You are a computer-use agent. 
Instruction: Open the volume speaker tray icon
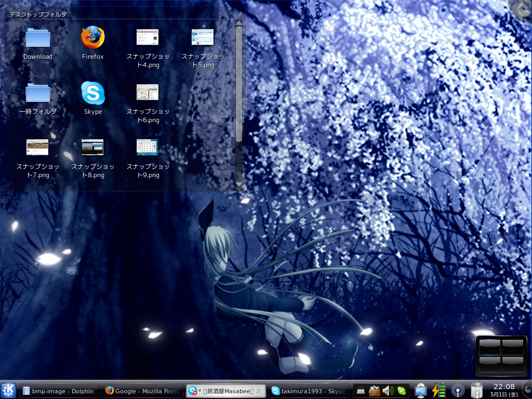(388, 391)
